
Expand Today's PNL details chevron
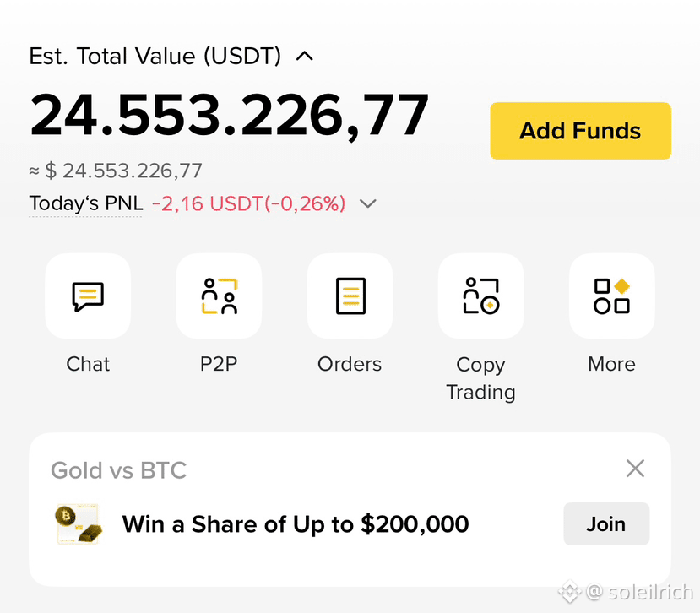pos(368,203)
